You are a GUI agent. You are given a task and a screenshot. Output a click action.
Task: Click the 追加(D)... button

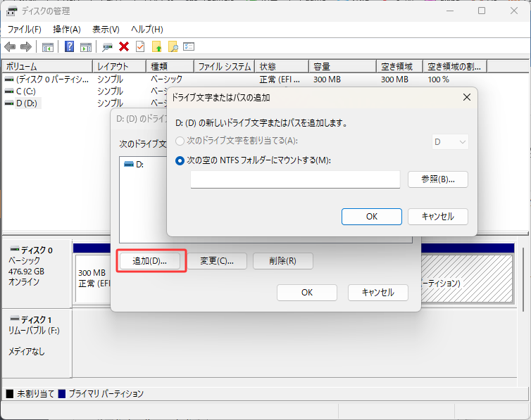[150, 261]
